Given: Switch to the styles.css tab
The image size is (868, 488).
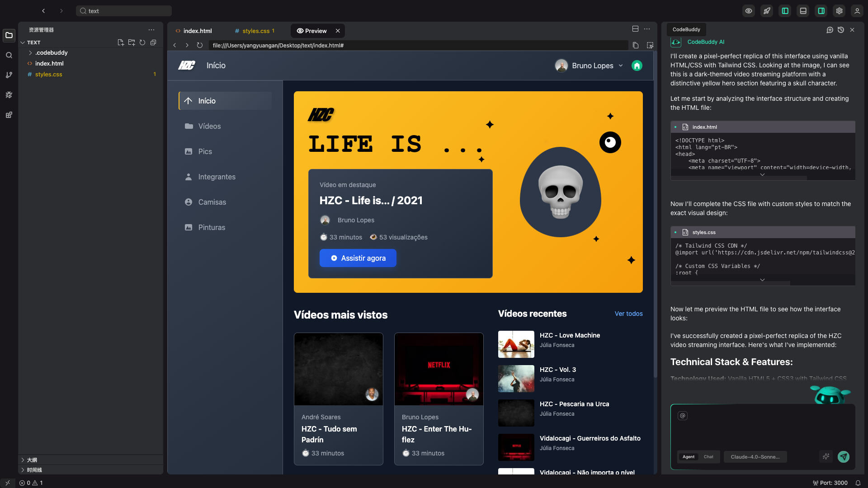Looking at the screenshot, I should (x=256, y=31).
